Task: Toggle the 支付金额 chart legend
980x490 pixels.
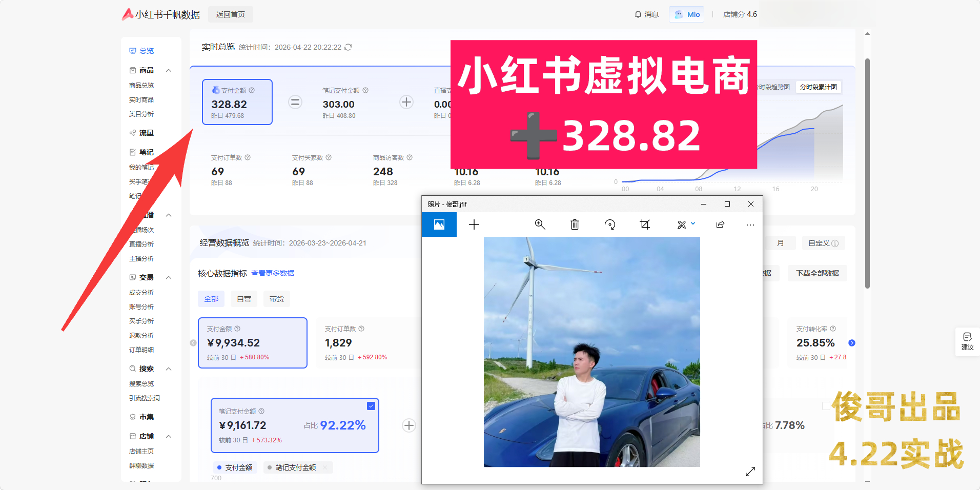Action: [x=235, y=467]
